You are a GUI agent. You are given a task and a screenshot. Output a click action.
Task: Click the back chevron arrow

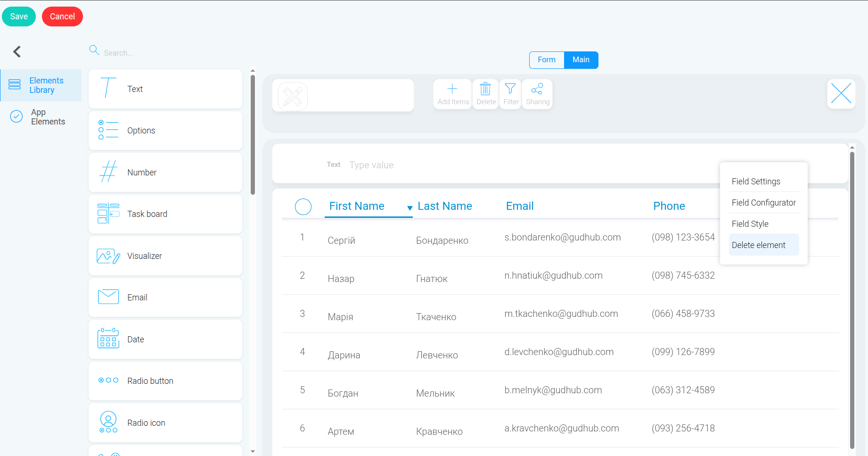[17, 51]
